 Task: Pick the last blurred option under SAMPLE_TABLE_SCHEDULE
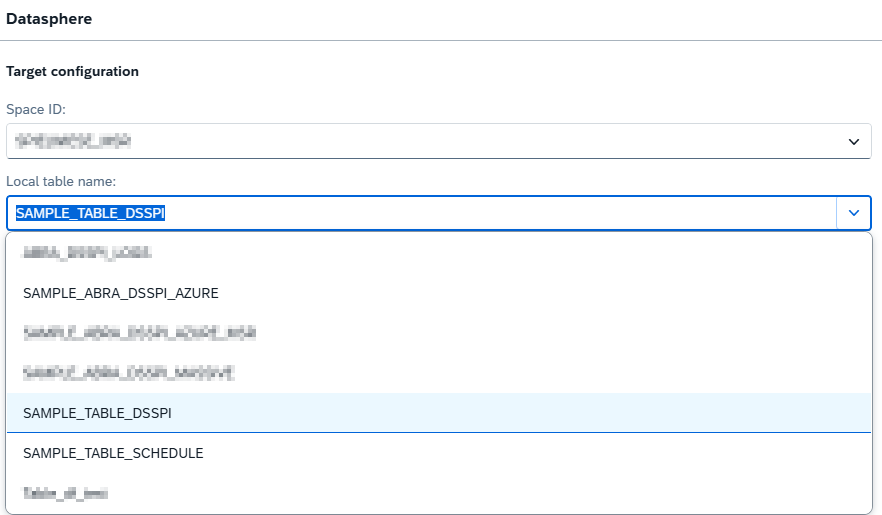point(65,493)
